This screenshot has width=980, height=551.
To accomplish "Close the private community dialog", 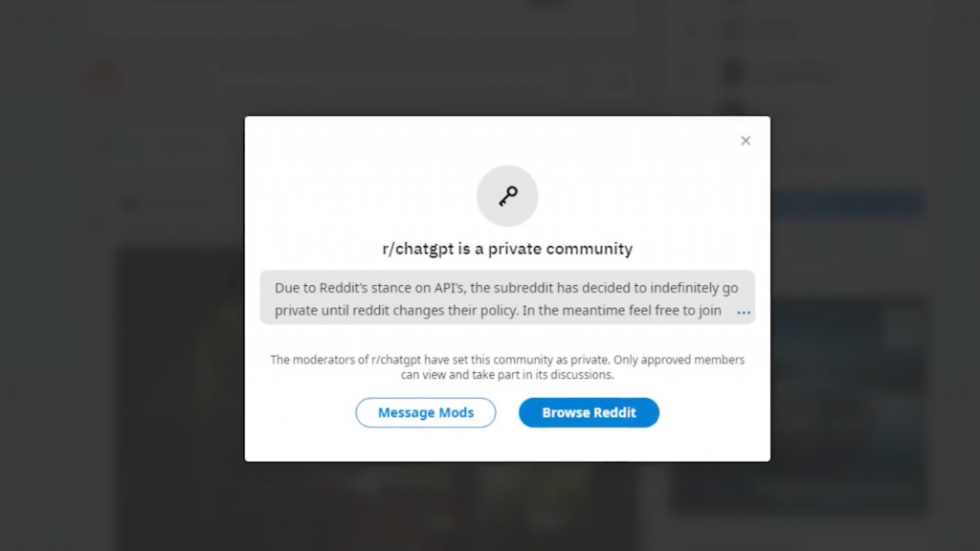I will point(746,141).
